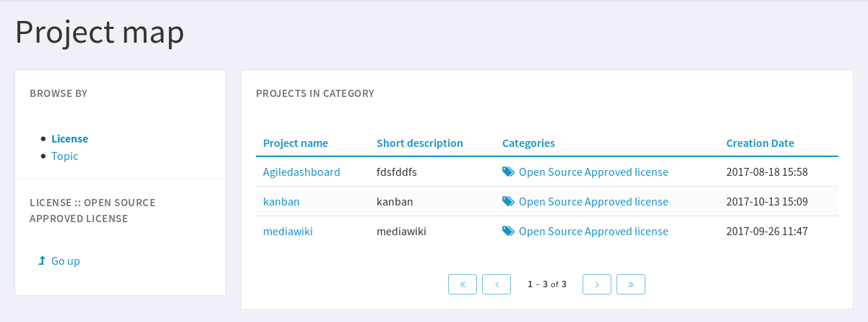The height and width of the screenshot is (322, 868).
Task: Go to previous page of results
Action: point(497,284)
